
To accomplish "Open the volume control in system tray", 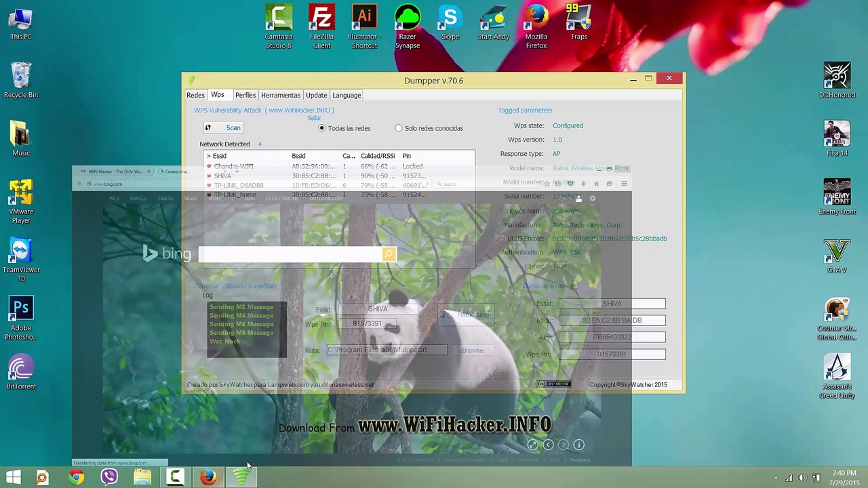I will 803,478.
